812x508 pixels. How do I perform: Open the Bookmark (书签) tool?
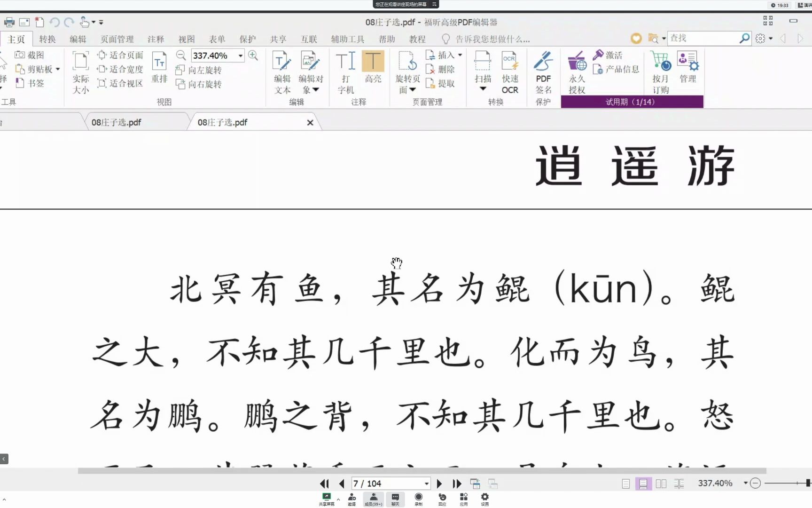pyautogui.click(x=29, y=83)
